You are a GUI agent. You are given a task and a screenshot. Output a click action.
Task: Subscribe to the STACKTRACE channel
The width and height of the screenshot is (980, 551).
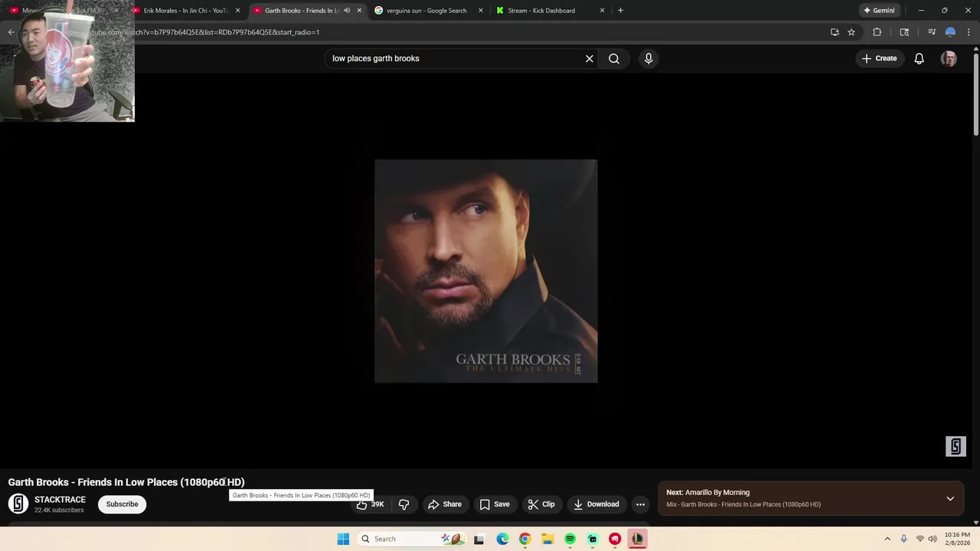122,504
